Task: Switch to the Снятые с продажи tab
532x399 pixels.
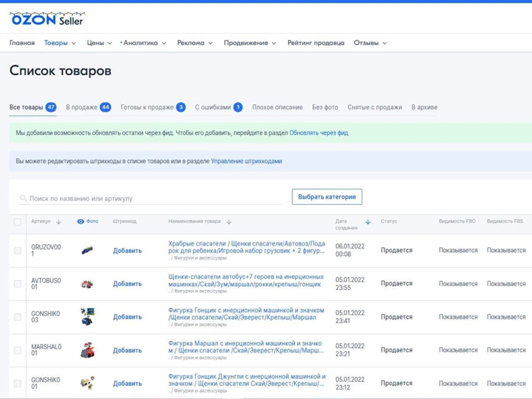Action: tap(374, 107)
